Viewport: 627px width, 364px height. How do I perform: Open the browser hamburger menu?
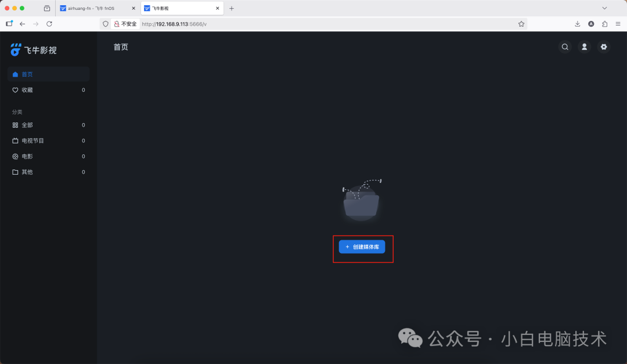(x=618, y=24)
